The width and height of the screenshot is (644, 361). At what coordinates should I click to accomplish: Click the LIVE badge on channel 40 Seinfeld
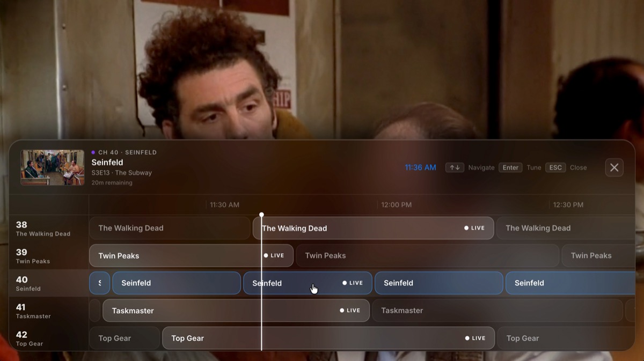pyautogui.click(x=353, y=283)
